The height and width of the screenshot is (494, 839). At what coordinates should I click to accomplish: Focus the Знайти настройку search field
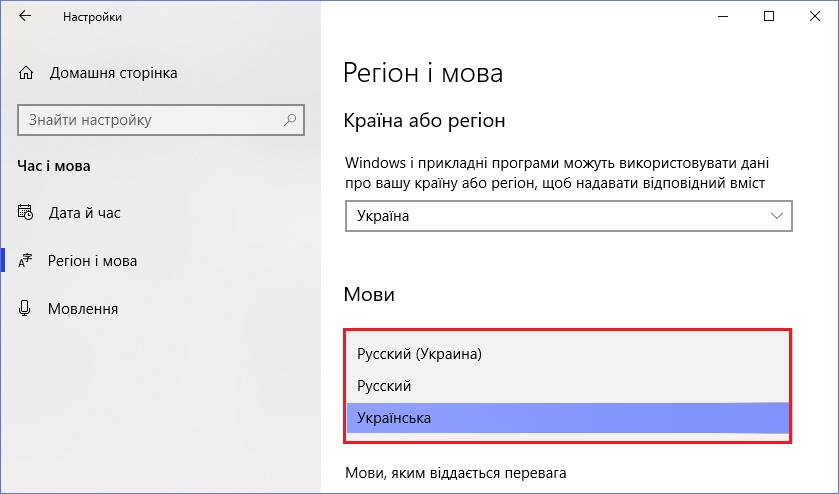[x=161, y=120]
